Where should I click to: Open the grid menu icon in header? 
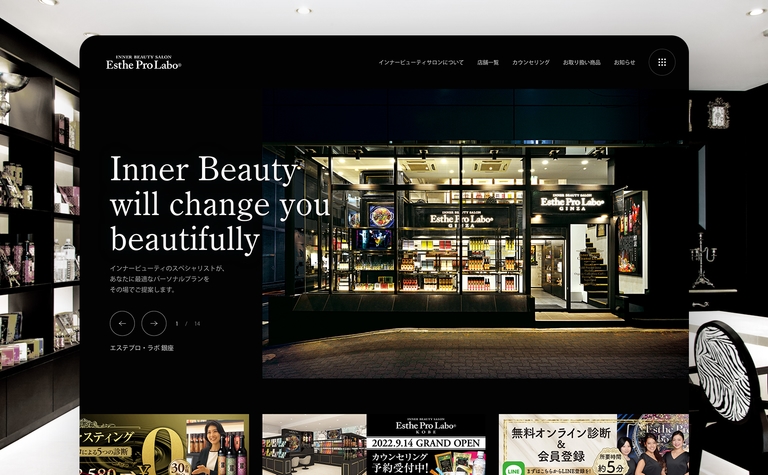(x=661, y=62)
